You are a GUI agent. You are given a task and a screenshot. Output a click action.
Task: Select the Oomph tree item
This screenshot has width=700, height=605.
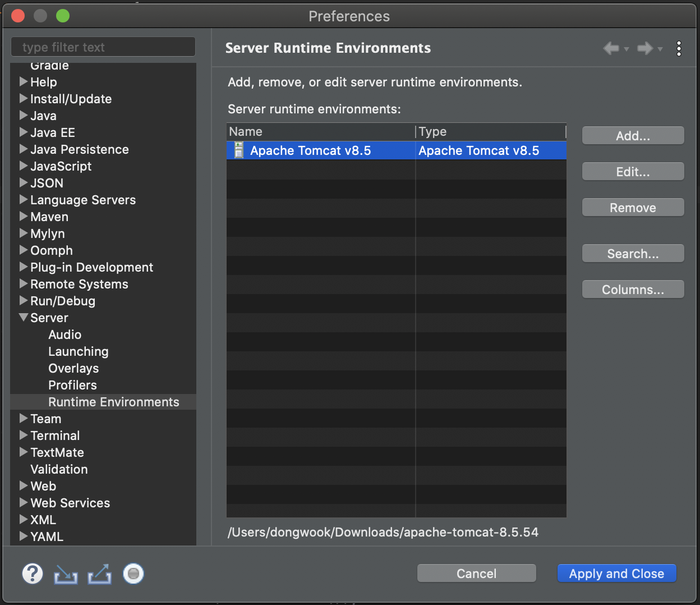(x=52, y=250)
